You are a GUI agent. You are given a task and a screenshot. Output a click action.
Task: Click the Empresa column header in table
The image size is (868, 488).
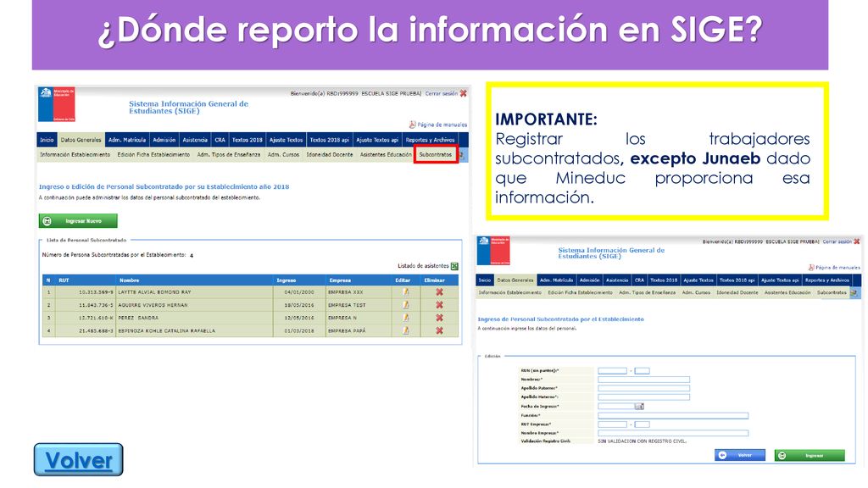[x=340, y=280]
